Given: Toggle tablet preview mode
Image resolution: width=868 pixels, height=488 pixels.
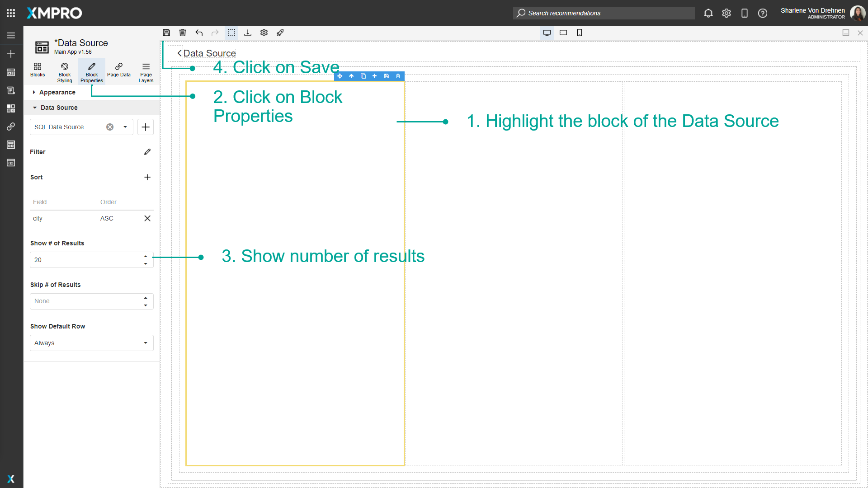Looking at the screenshot, I should pos(563,33).
